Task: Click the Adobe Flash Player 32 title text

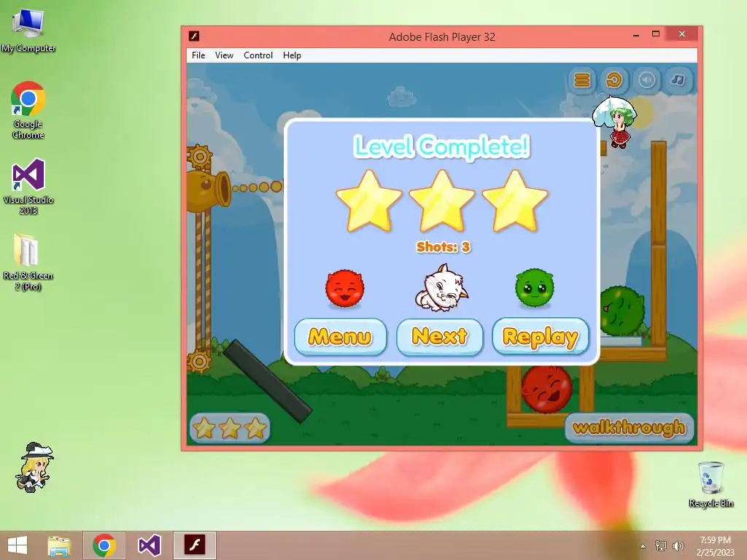Action: [x=442, y=37]
